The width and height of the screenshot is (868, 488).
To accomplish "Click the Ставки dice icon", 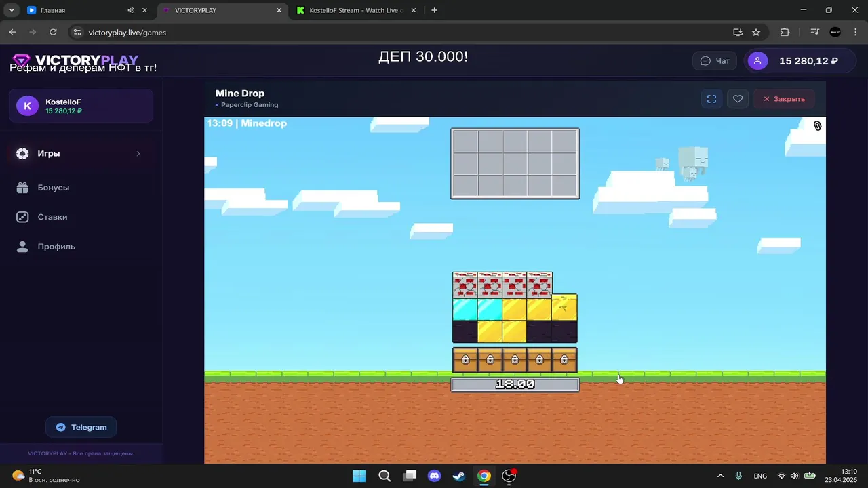I will pyautogui.click(x=22, y=217).
